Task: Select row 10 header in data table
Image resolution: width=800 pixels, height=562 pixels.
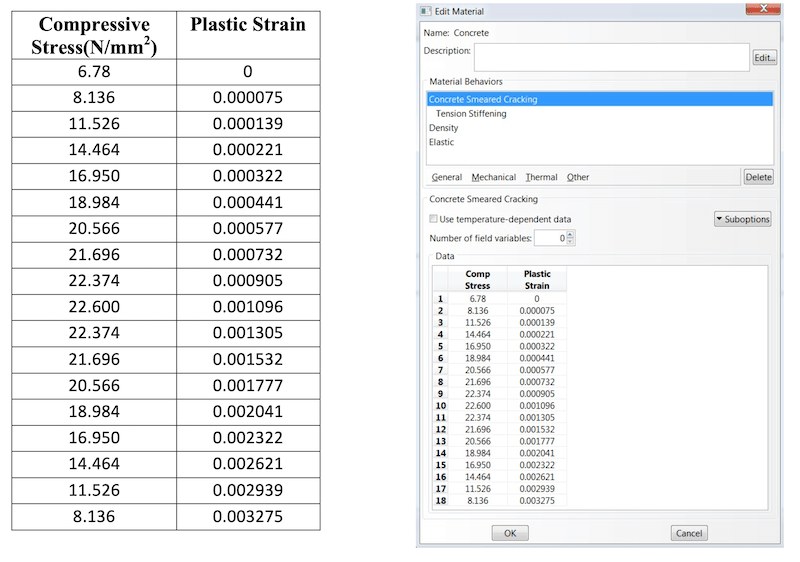Action: [x=439, y=406]
